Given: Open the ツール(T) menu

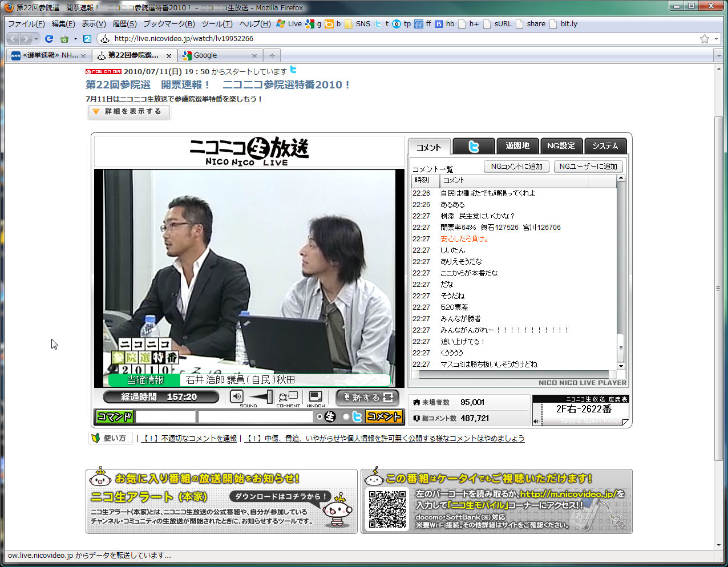Looking at the screenshot, I should 217,24.
